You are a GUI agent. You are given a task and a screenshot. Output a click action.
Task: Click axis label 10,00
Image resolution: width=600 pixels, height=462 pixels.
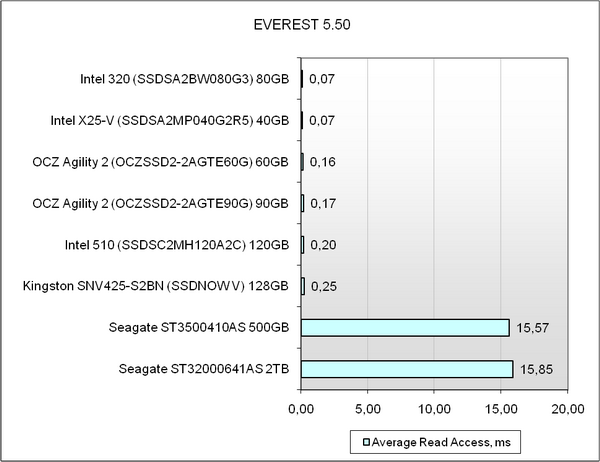click(x=434, y=409)
